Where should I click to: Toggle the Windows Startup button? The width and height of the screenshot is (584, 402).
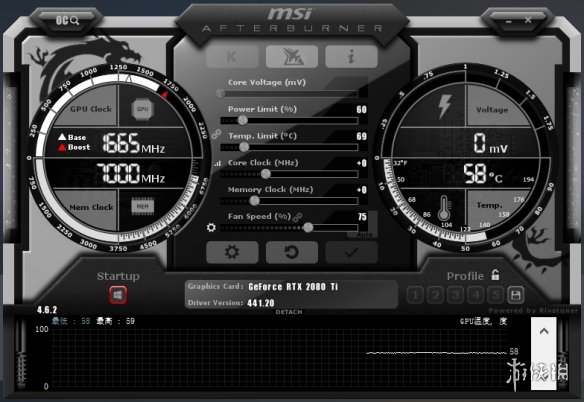click(118, 295)
